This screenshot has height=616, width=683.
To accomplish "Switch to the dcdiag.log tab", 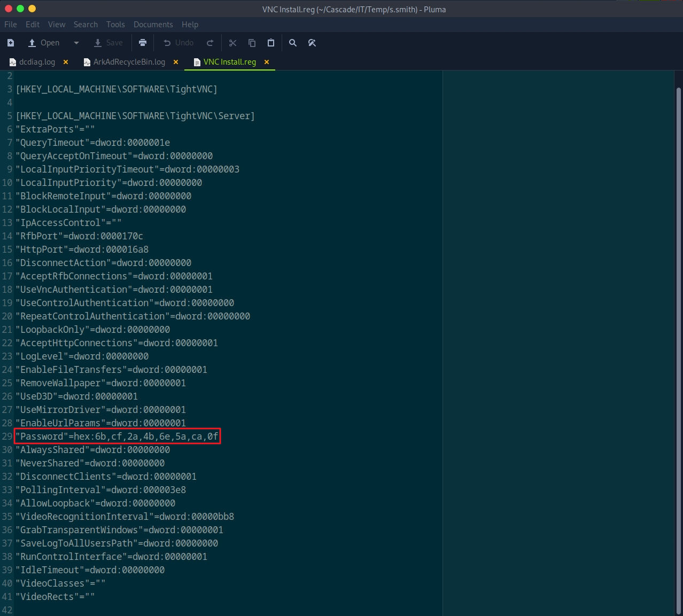I will 37,62.
